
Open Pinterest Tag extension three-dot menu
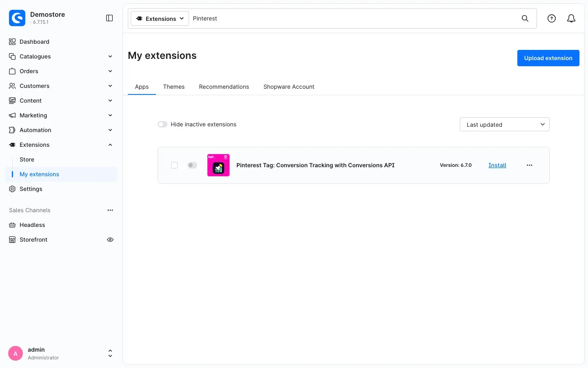click(530, 165)
